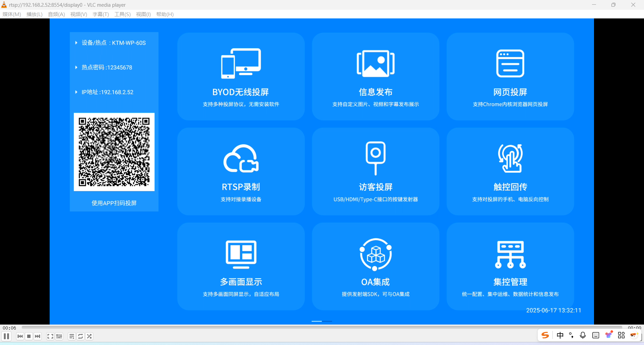Toggle the loop playback mode

point(80,336)
